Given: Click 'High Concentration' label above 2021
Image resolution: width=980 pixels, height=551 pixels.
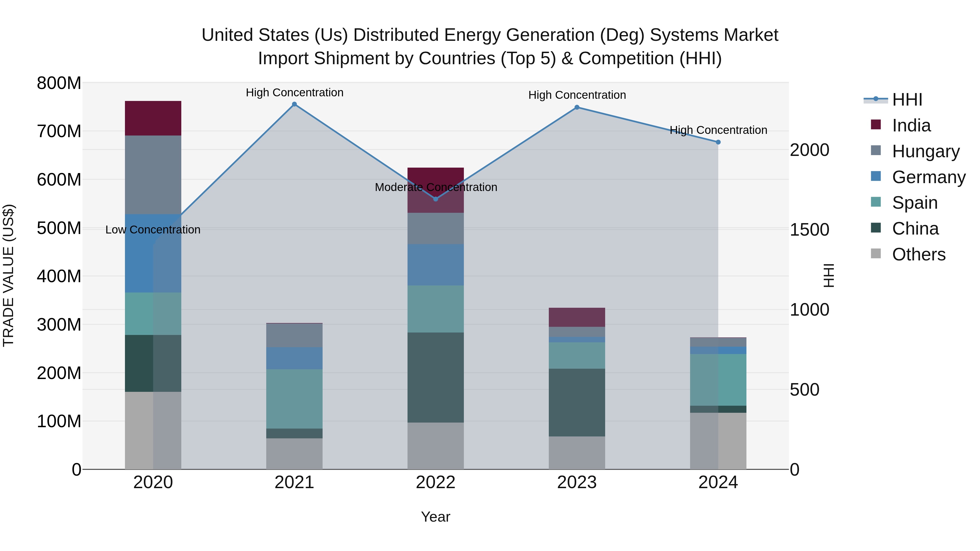Looking at the screenshot, I should (295, 93).
